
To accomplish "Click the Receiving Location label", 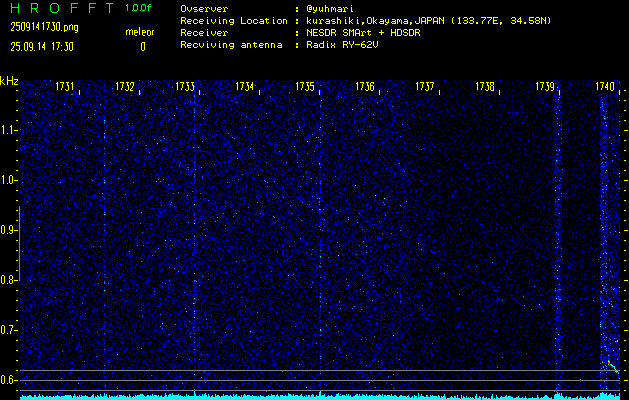I will tap(234, 21).
